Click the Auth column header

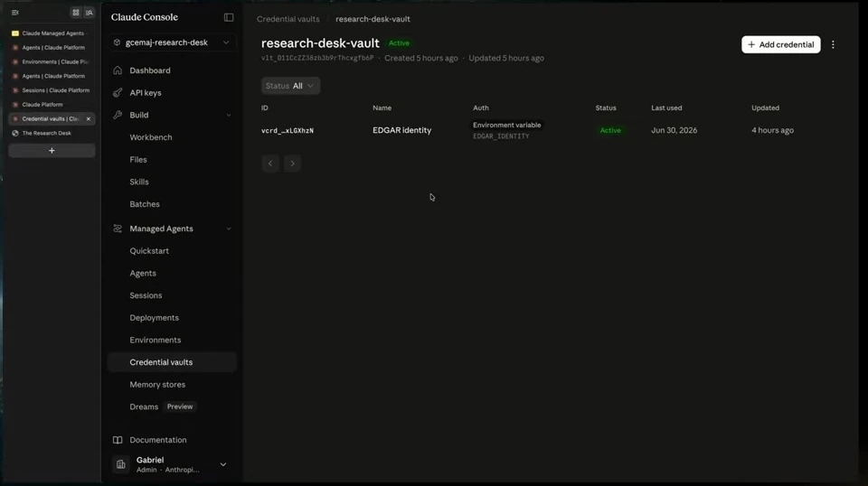(x=480, y=107)
